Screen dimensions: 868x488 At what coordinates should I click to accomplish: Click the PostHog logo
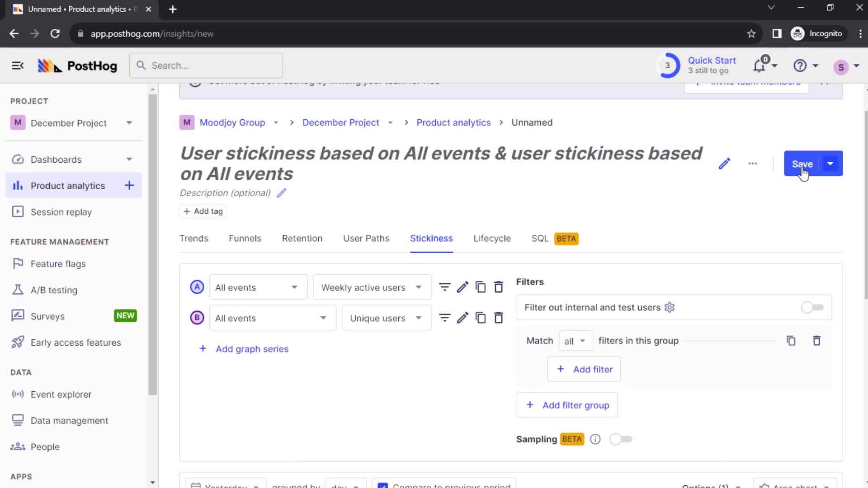(x=77, y=66)
